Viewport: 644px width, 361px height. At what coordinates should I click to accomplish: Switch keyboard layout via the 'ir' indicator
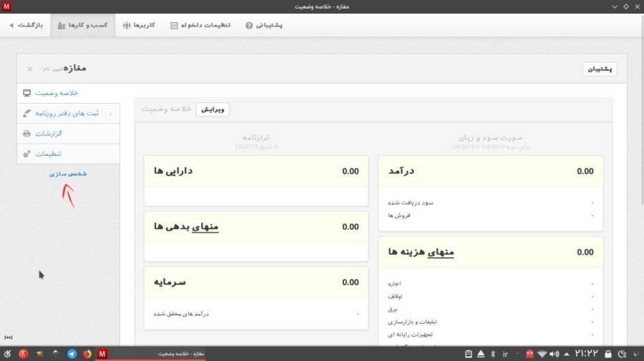click(505, 354)
